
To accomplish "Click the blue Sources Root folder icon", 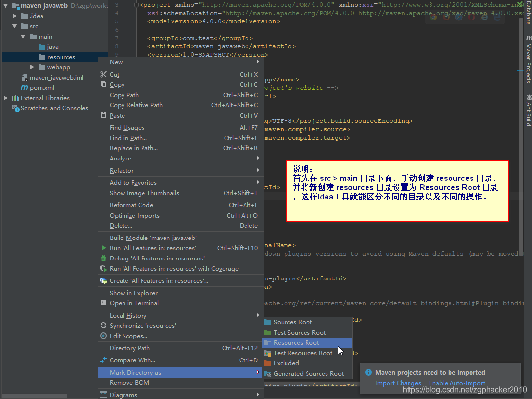I will (x=267, y=322).
